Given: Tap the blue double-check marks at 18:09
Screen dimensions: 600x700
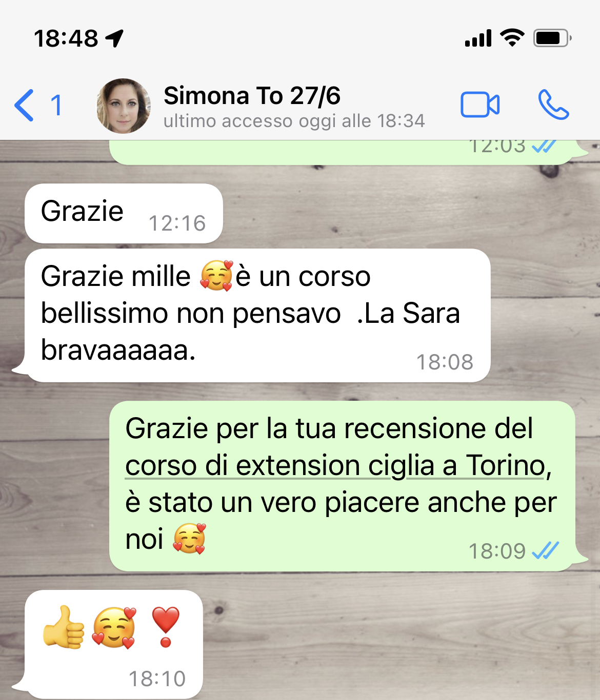Looking at the screenshot, I should (545, 550).
